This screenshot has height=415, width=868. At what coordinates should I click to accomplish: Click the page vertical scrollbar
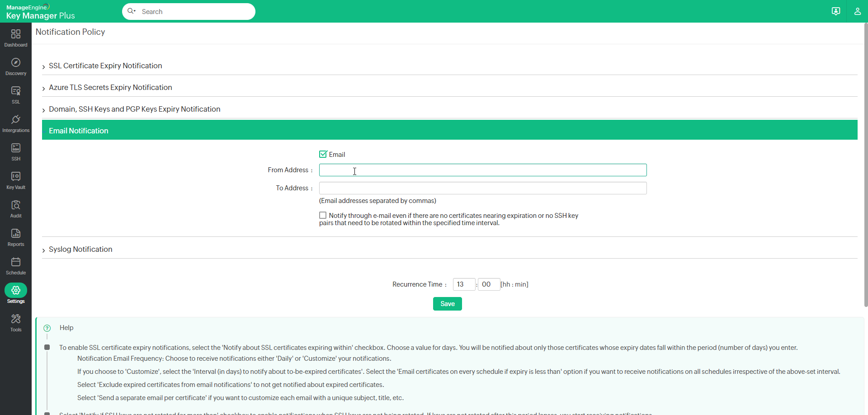click(x=866, y=165)
